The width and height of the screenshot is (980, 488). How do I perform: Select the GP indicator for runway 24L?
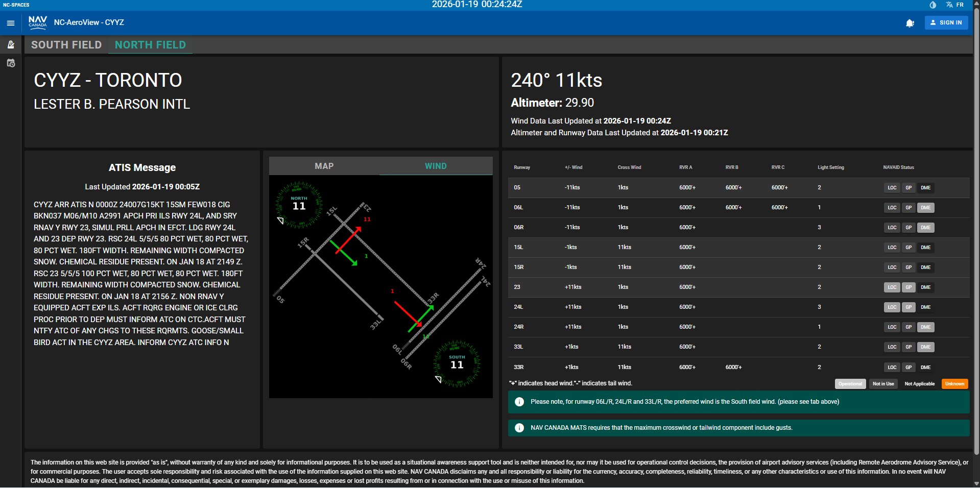(x=909, y=307)
